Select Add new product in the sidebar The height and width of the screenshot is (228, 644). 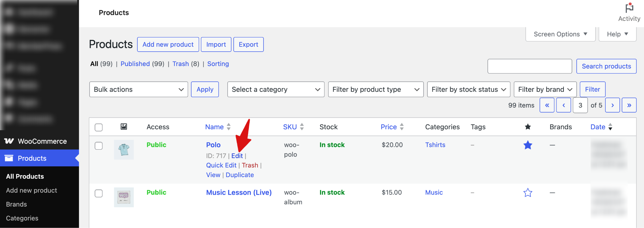(x=31, y=190)
